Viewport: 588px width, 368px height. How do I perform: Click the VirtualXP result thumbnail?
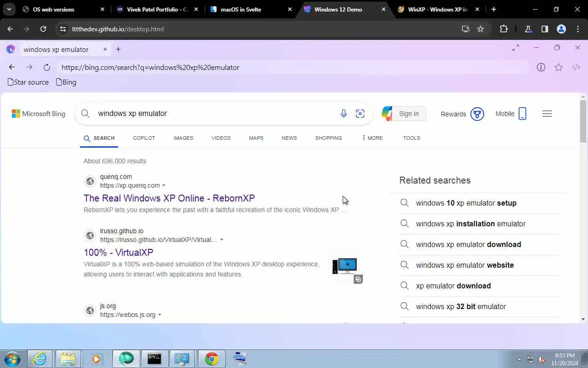pyautogui.click(x=345, y=266)
